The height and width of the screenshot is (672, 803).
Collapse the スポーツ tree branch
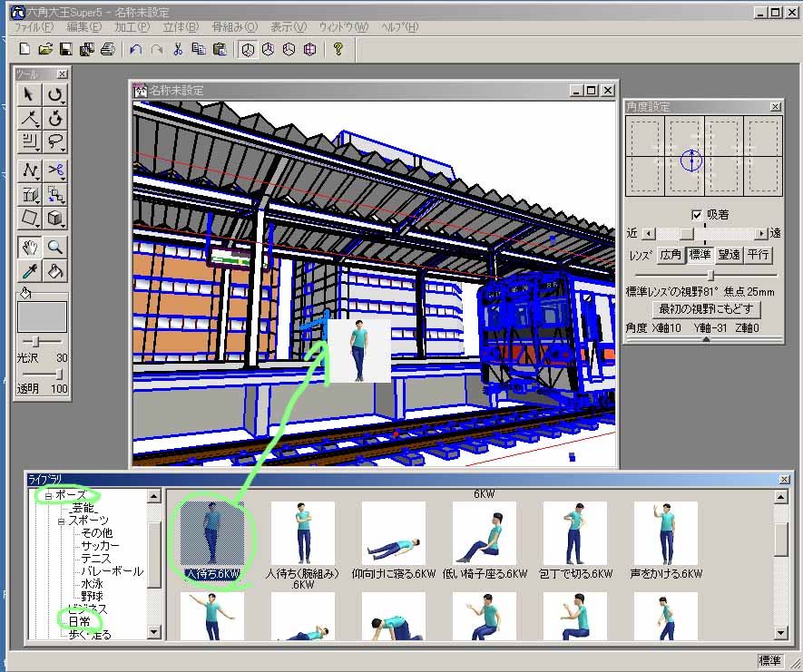tap(62, 521)
